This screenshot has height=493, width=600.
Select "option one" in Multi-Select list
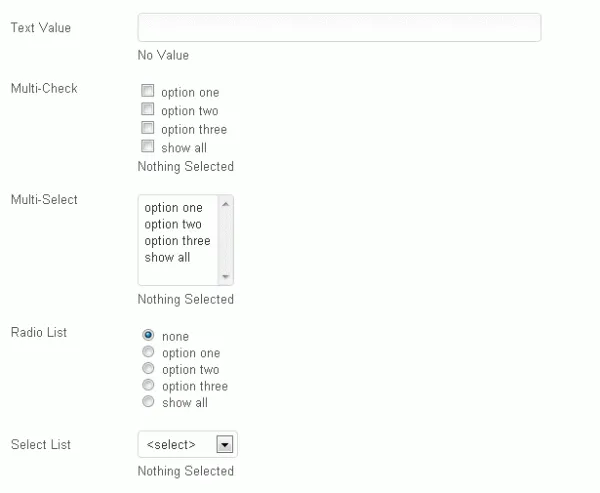point(173,208)
